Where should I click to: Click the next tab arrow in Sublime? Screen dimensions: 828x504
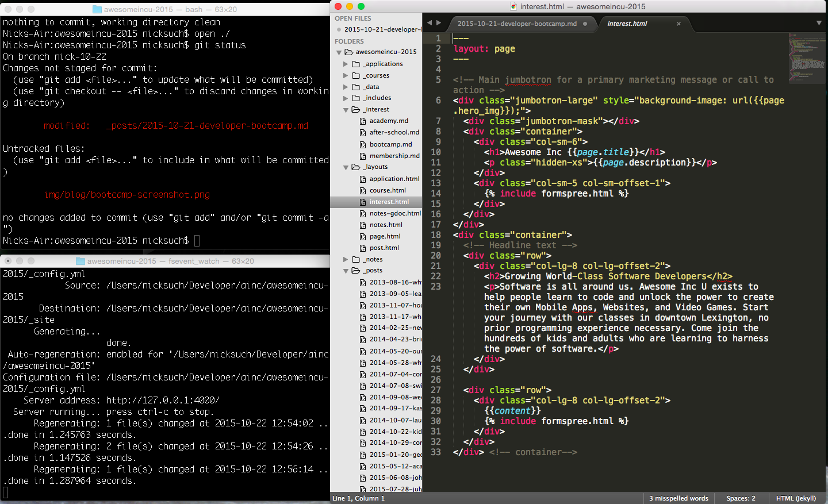click(x=439, y=23)
